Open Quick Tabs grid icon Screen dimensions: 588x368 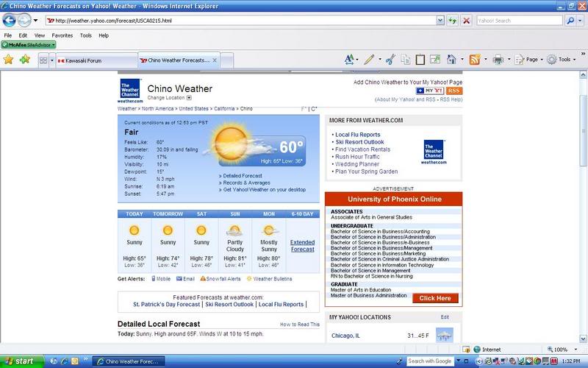click(x=43, y=60)
